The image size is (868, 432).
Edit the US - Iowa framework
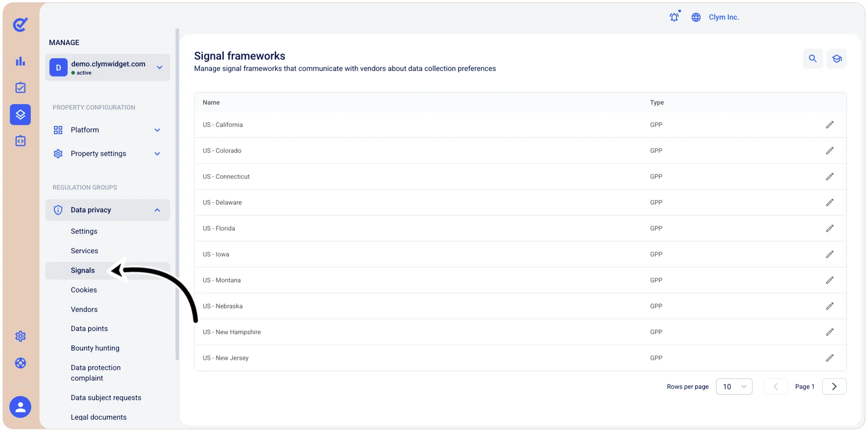(830, 254)
